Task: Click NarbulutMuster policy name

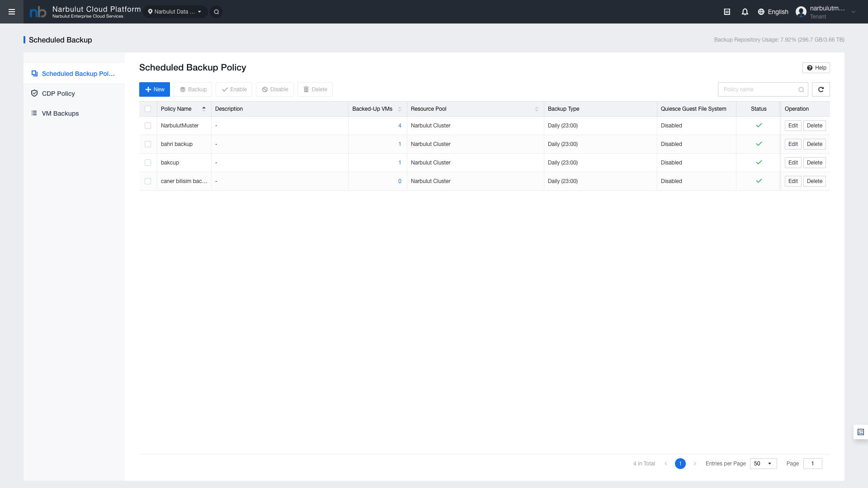Action: pos(180,126)
